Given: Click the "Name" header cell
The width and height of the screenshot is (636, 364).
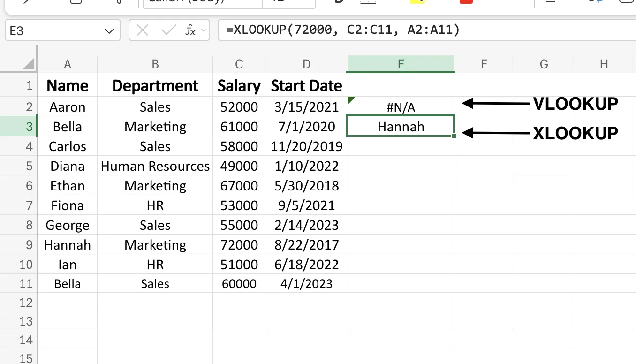Looking at the screenshot, I should coord(68,85).
